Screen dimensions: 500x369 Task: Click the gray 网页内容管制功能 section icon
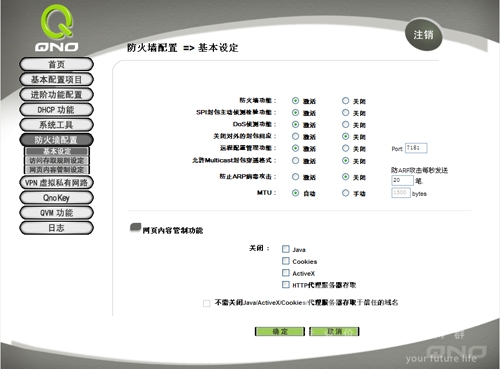click(135, 228)
